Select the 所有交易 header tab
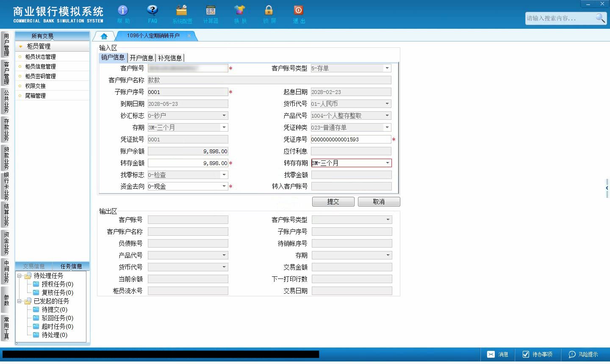Screen dimensions: 610x364 (42, 36)
